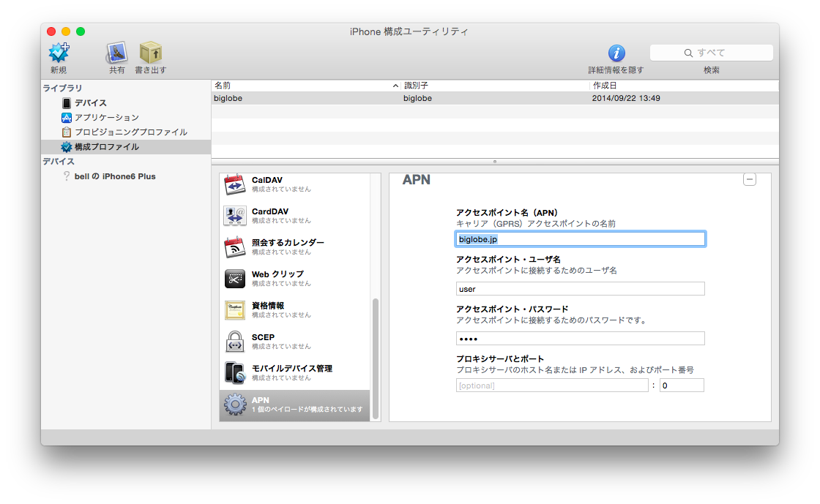The image size is (820, 504).
Task: Select the 構成プロファイル sidebar label
Action: coord(107,147)
